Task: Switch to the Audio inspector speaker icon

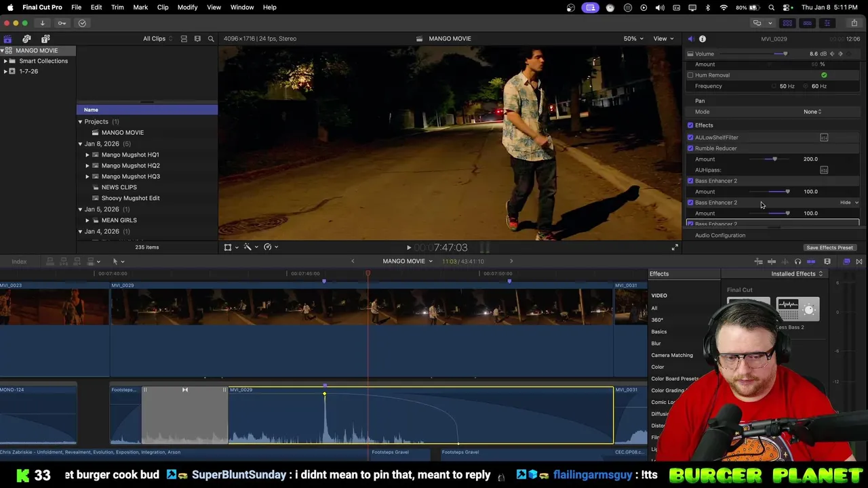Action: coord(690,39)
